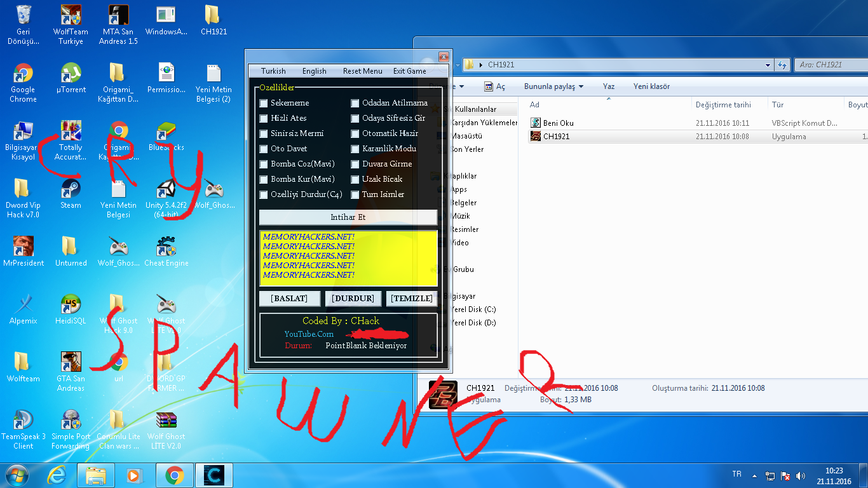Choose the Turkish menu item
The image size is (868, 488).
(x=273, y=71)
